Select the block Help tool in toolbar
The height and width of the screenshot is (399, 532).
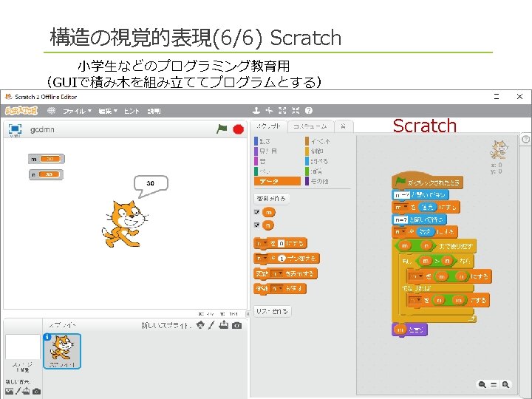pyautogui.click(x=308, y=110)
